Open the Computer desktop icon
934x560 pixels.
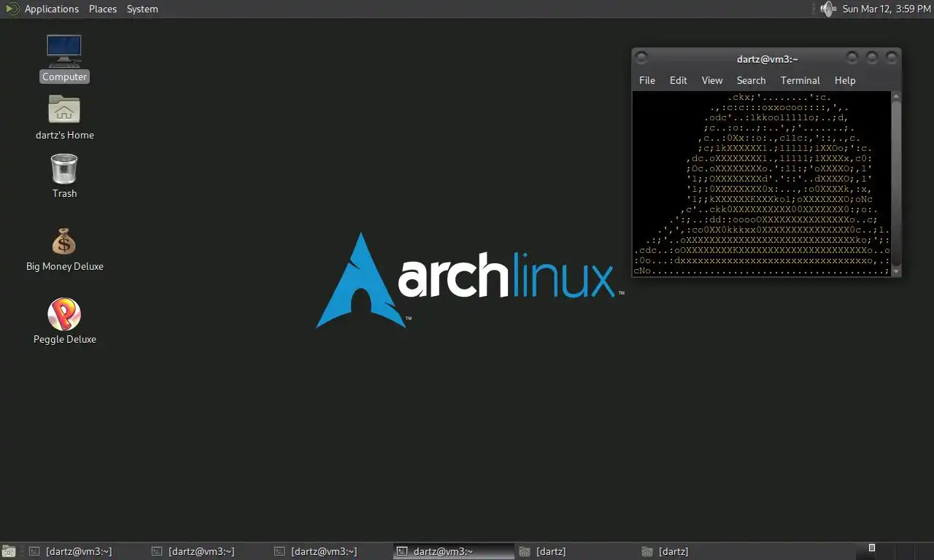coord(64,58)
